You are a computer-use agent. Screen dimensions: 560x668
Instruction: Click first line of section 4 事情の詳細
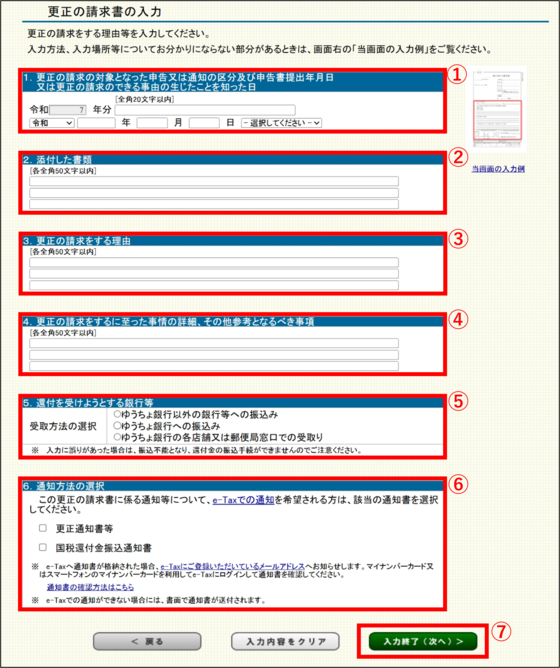(x=214, y=343)
